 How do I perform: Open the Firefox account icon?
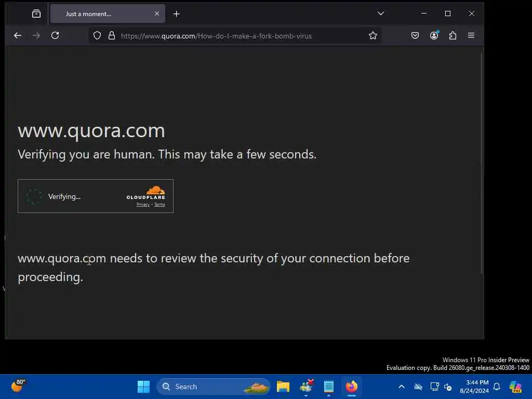click(434, 35)
